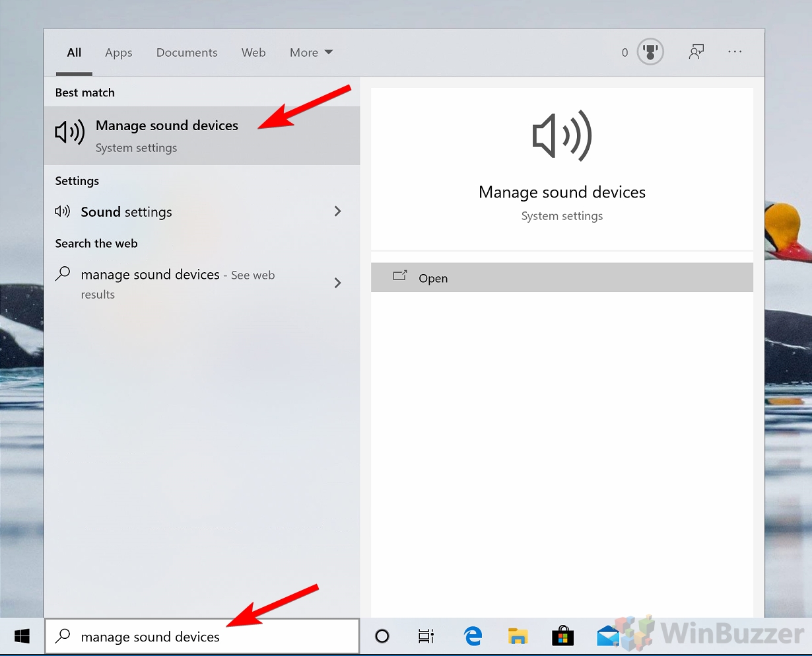Click the speaker icon beside Sound settings

(x=63, y=211)
